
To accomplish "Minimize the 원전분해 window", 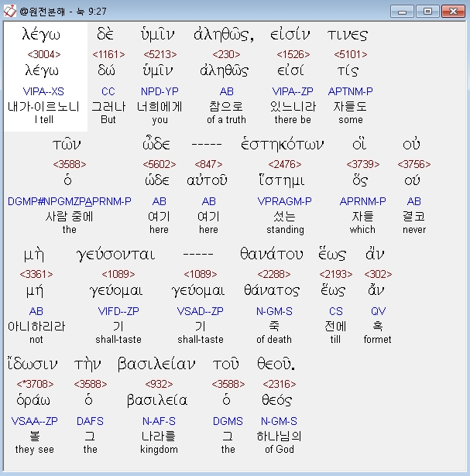I will [402, 12].
